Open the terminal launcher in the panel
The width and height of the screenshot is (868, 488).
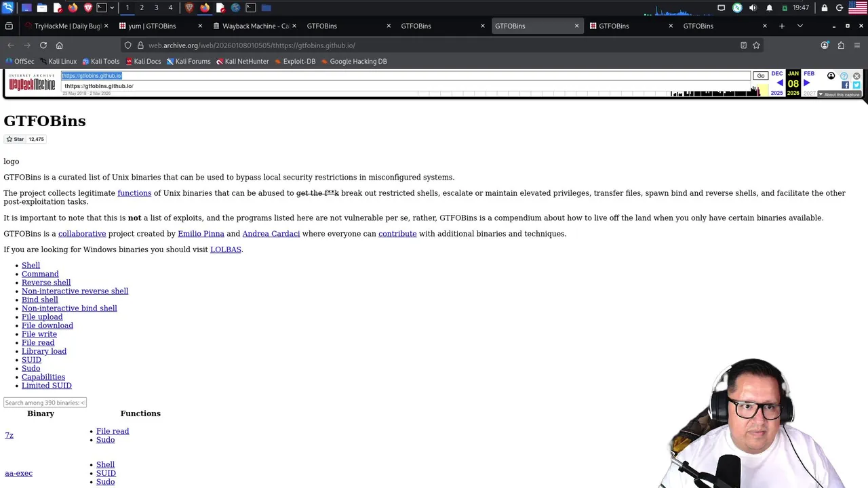(x=101, y=7)
